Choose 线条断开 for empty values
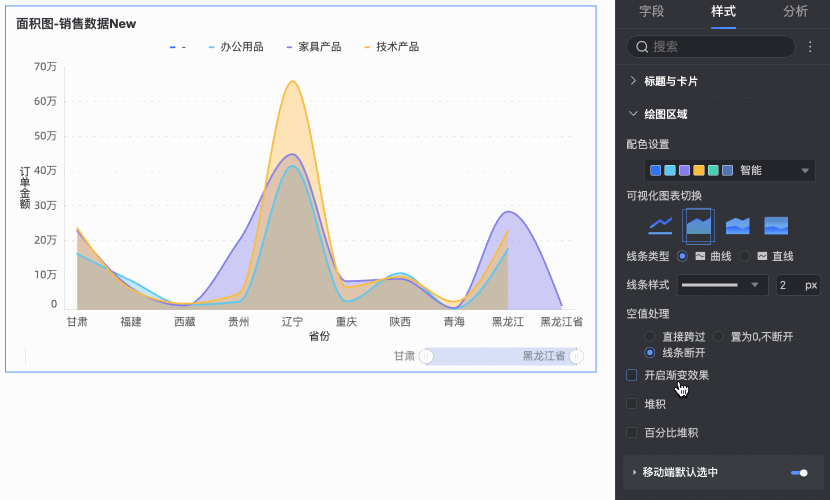The width and height of the screenshot is (830, 500). pos(649,352)
